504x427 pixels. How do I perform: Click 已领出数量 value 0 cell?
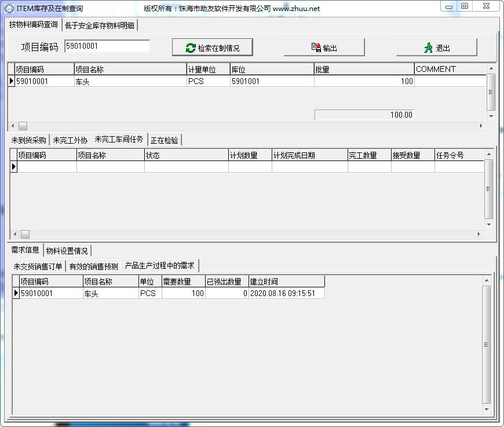(x=227, y=293)
